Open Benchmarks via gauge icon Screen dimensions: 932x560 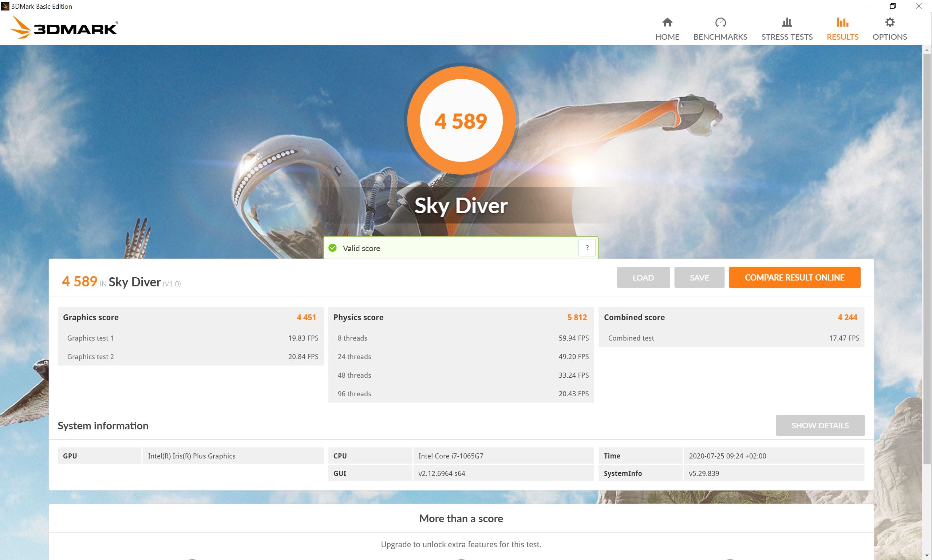click(720, 22)
